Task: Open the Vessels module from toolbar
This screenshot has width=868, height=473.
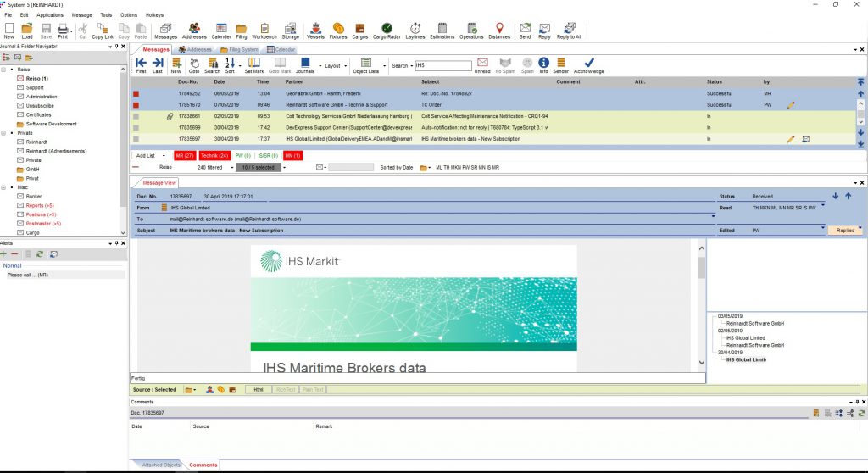Action: 314,31
